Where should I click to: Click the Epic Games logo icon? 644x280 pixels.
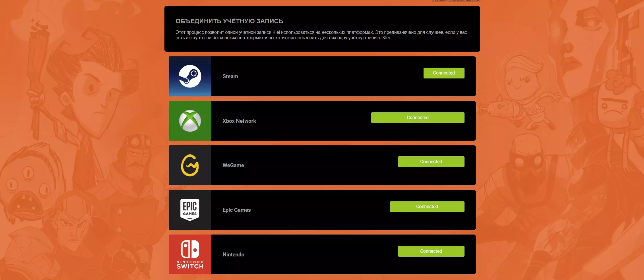pos(190,210)
